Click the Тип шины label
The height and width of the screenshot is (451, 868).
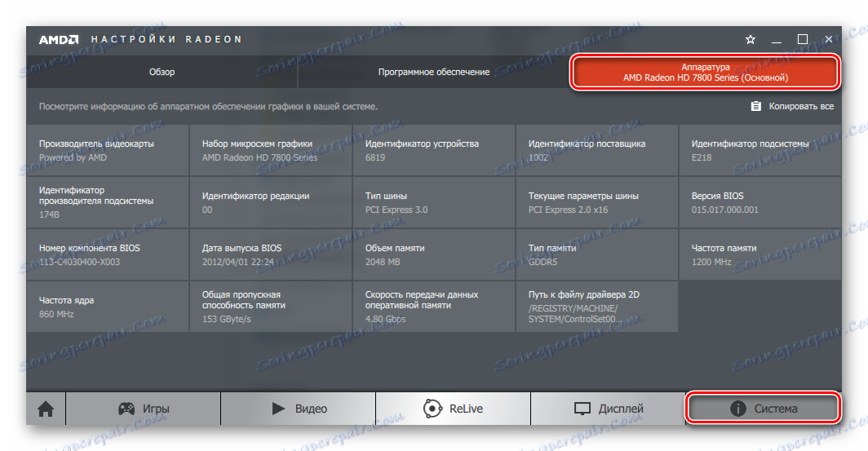click(x=386, y=196)
